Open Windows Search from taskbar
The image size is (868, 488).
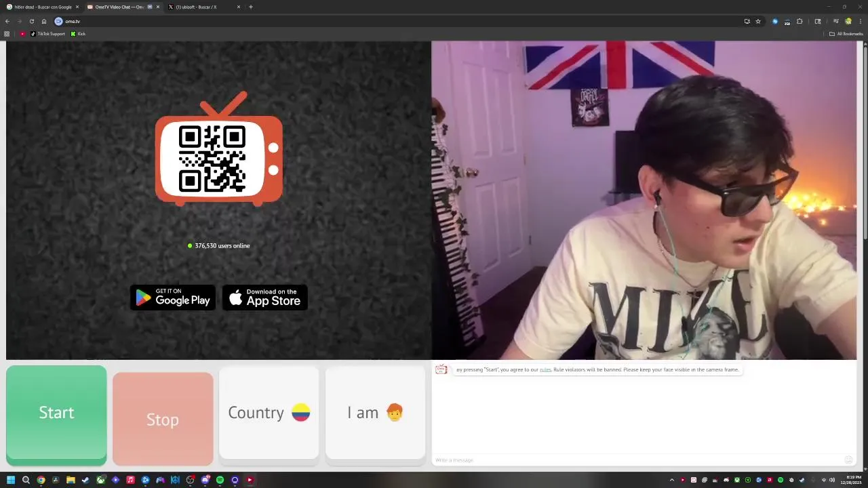(26, 480)
